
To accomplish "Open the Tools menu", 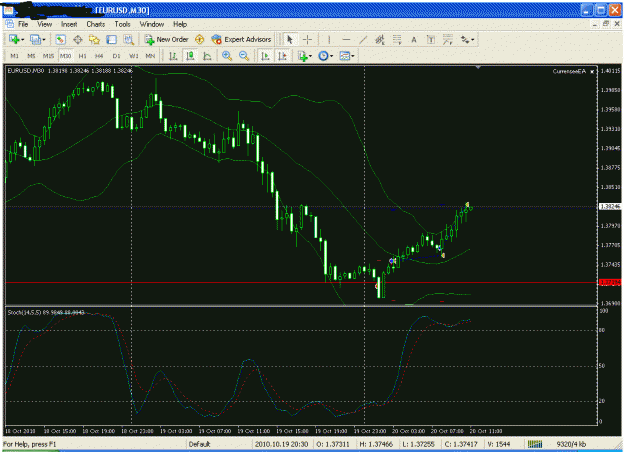I will [x=122, y=24].
